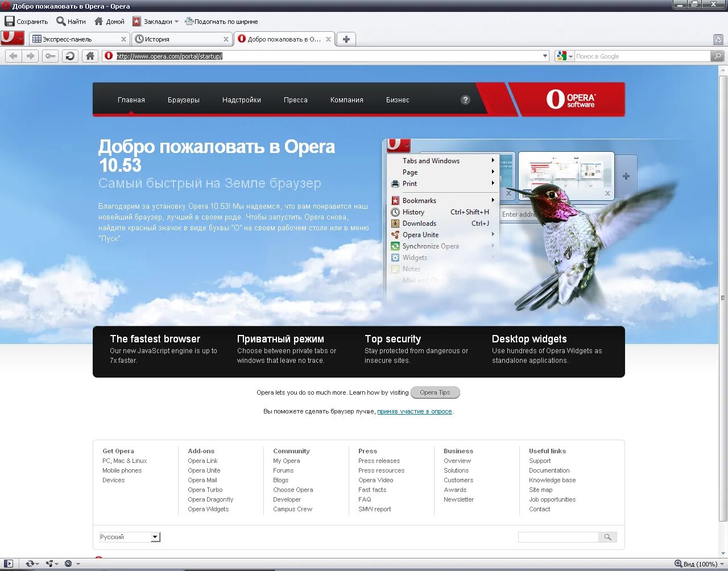Open the My Opera footer link
The height and width of the screenshot is (571, 728).
pyautogui.click(x=286, y=461)
